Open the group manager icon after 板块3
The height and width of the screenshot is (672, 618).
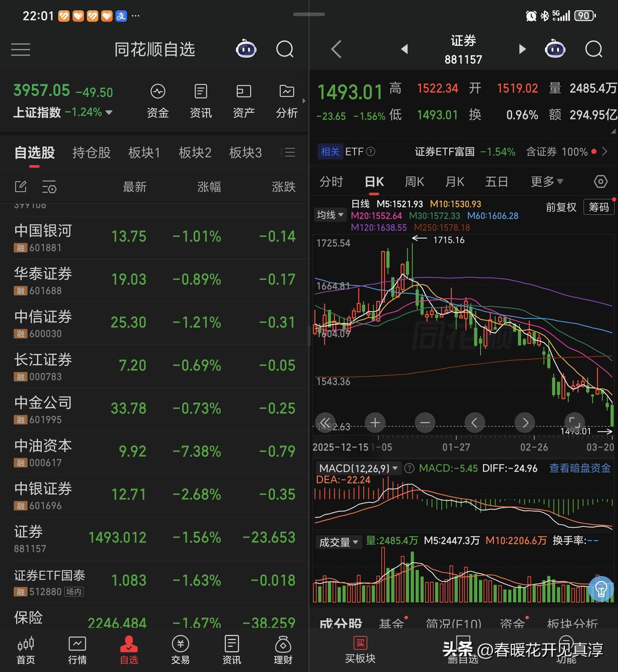pyautogui.click(x=288, y=153)
